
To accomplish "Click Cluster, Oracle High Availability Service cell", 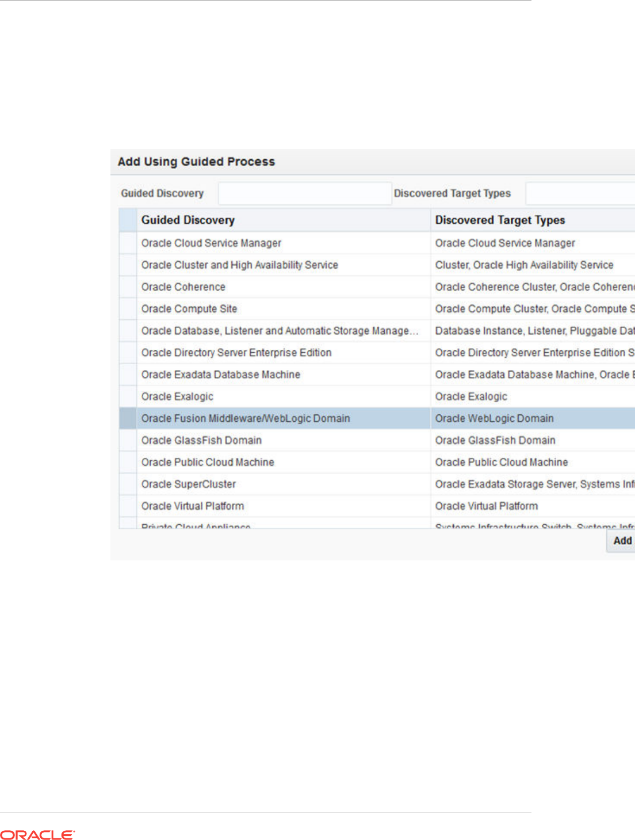I will (533, 265).
